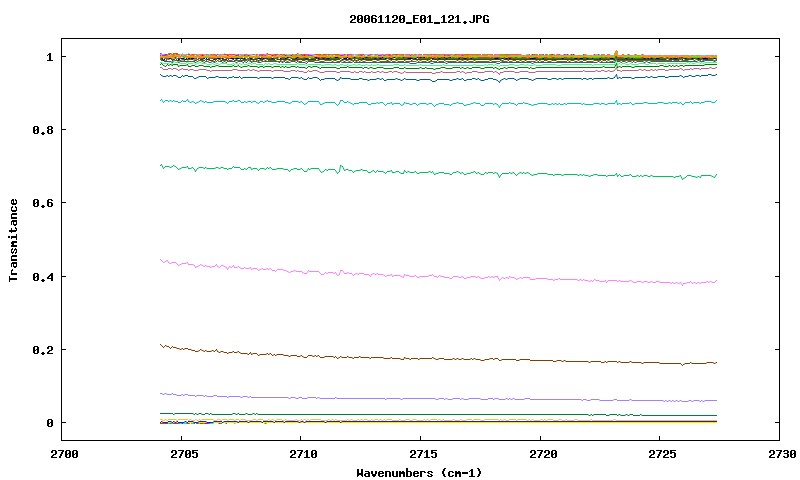Click x-axis tick label 2720

(x=543, y=454)
